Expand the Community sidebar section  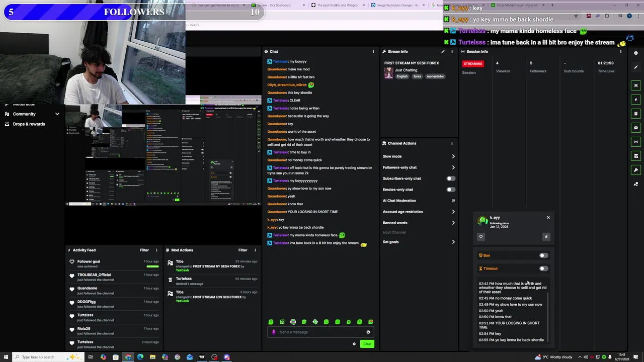point(32,114)
